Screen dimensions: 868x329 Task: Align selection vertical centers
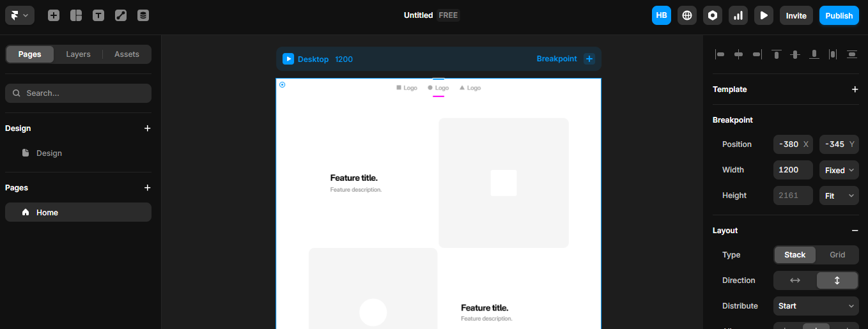tap(795, 54)
